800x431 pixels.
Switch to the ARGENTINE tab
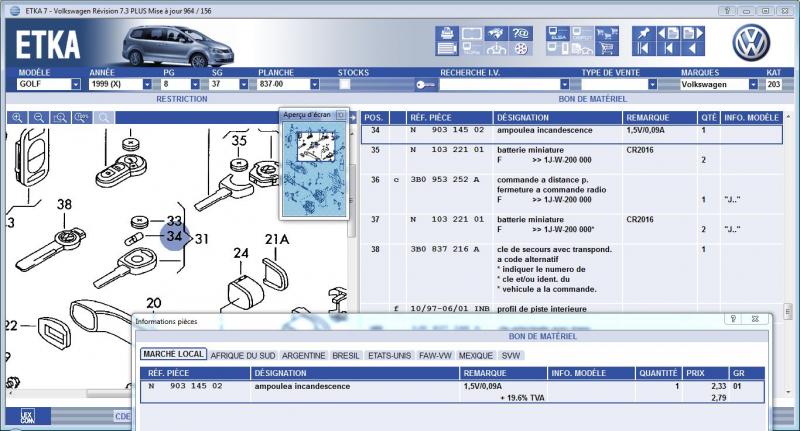(304, 356)
